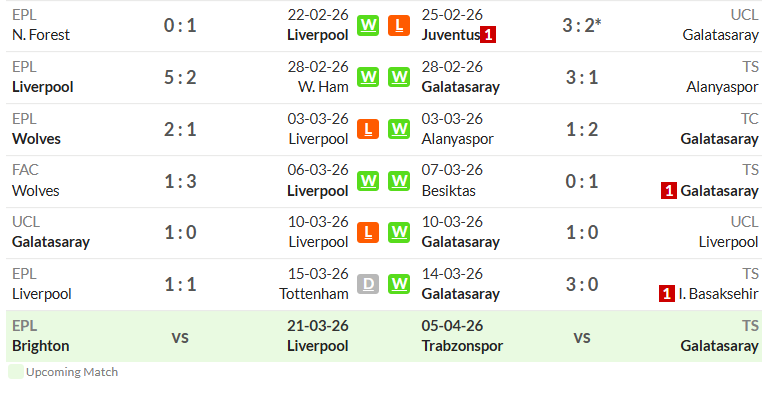
Task: Select Trabzonspor in the upcoming fixture
Action: 462,346
